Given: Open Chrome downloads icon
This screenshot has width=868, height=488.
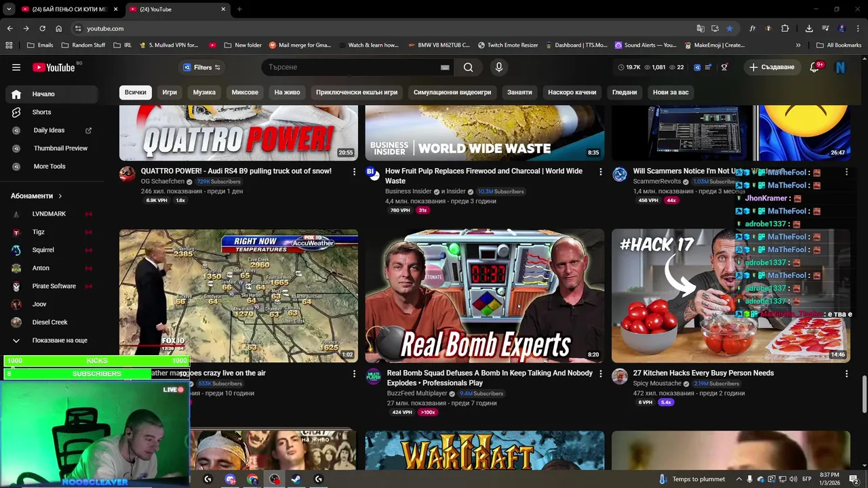Looking at the screenshot, I should click(x=809, y=28).
